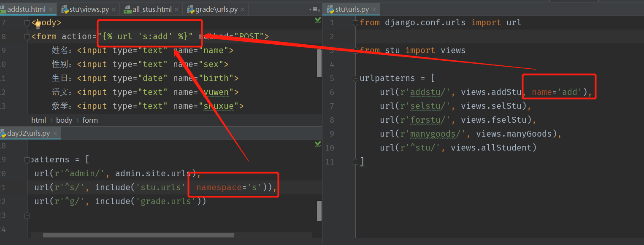Collapse the import fold on line 1 of stu\urls.py

[355, 22]
